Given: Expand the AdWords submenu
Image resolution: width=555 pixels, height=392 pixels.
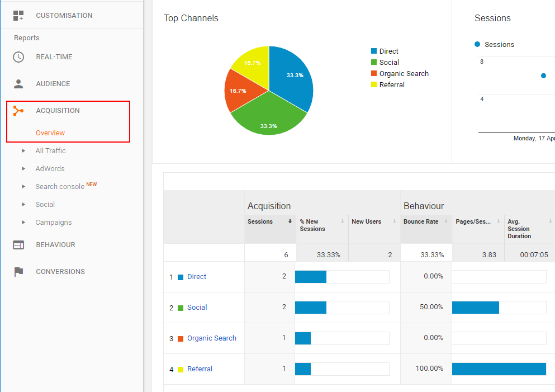Looking at the screenshot, I should point(23,169).
